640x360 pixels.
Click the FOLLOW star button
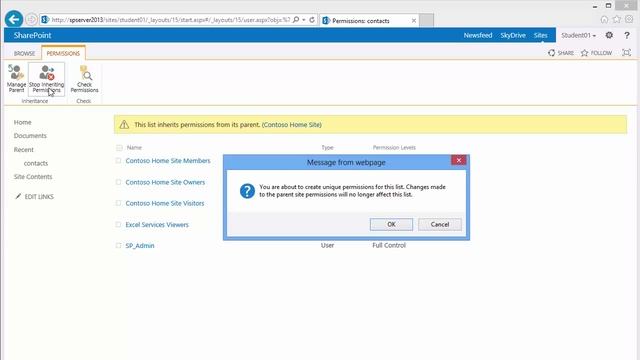pos(596,53)
